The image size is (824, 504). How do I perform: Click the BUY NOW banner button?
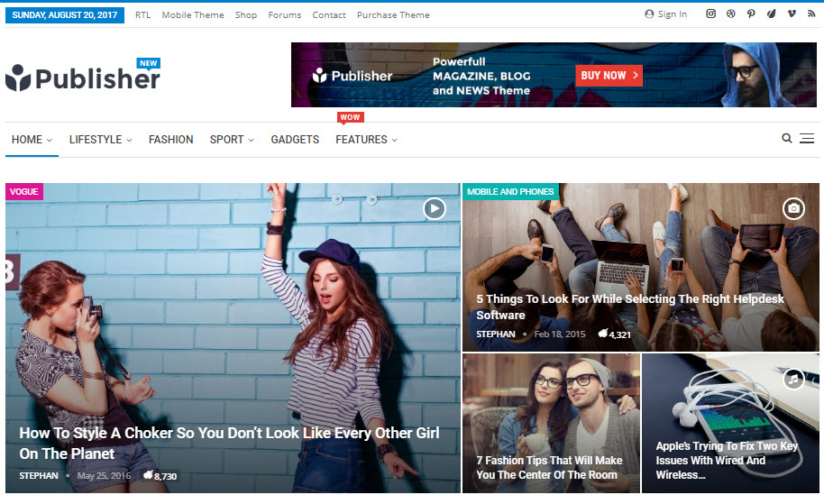[609, 75]
